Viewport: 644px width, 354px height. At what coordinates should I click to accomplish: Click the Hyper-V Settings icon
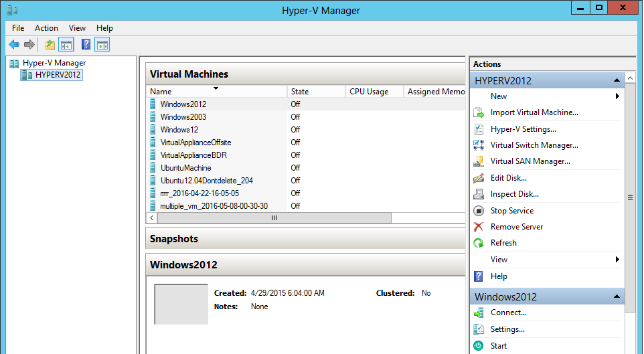(x=479, y=129)
